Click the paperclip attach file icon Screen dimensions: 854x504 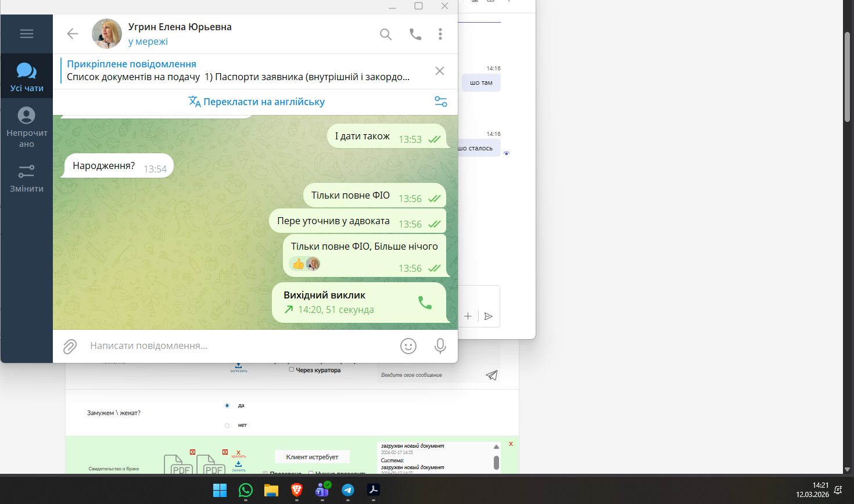[x=70, y=347]
